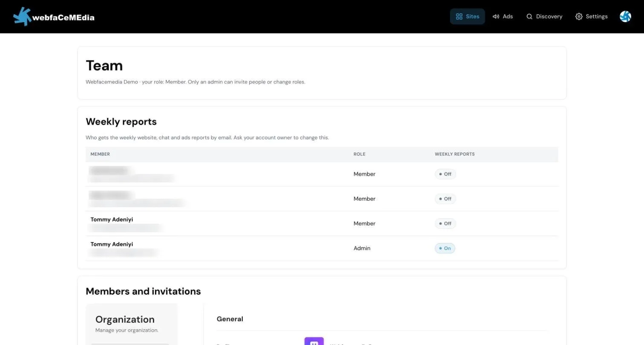Screen dimensions: 644x345
Task: Click the "Who gets the weekly website" description
Action: (207, 137)
